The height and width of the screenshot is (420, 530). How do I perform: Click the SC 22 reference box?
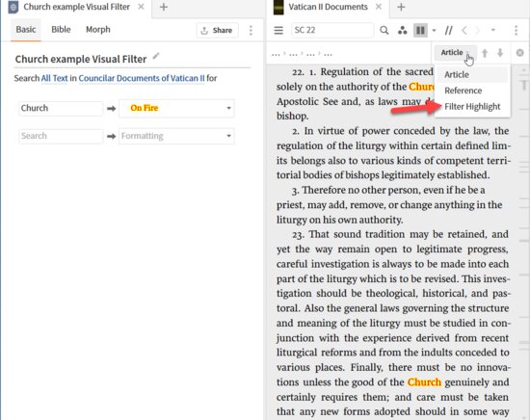click(x=332, y=31)
